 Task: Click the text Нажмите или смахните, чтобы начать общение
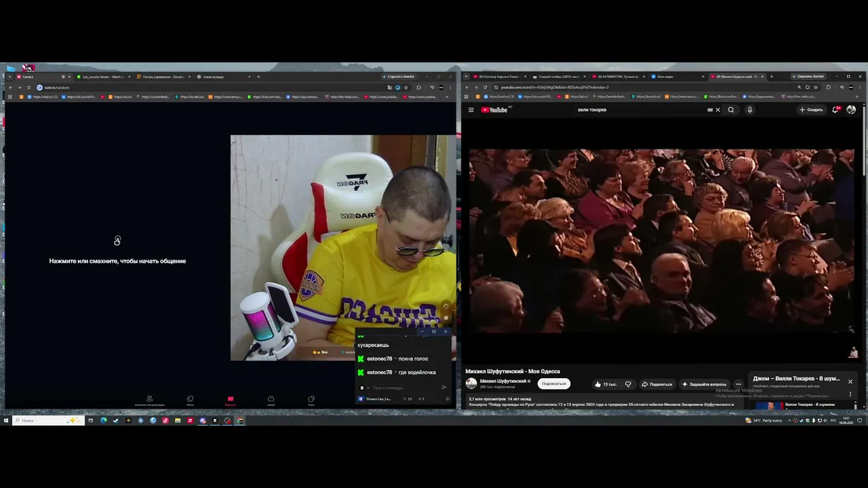[117, 261]
